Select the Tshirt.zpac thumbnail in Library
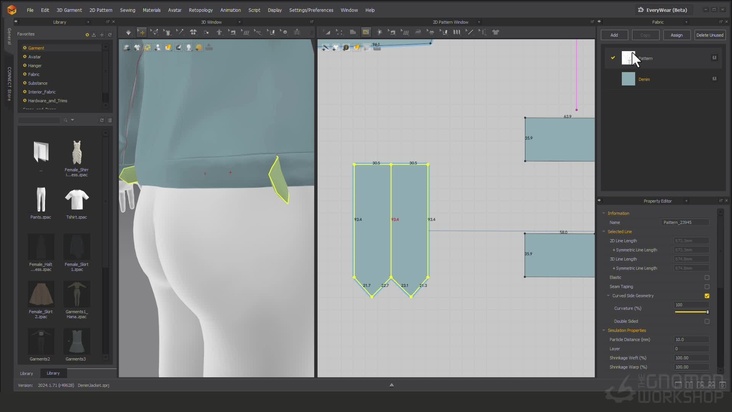 77,199
